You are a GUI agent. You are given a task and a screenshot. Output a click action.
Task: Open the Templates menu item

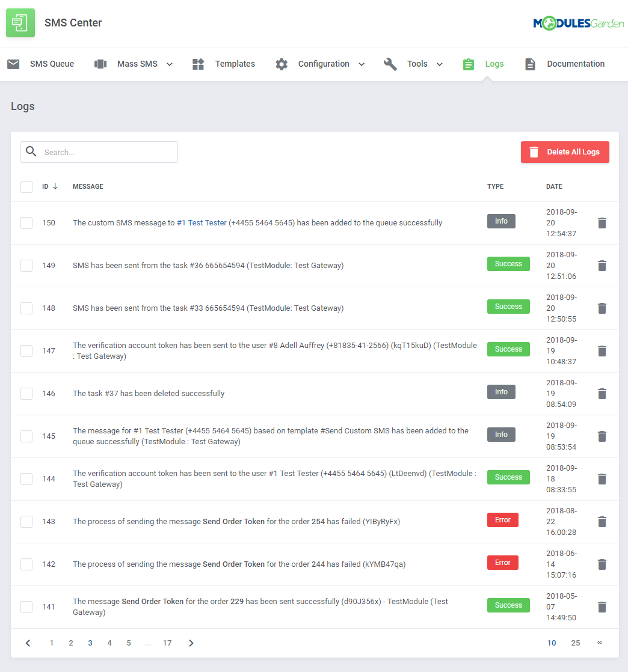pyautogui.click(x=235, y=64)
